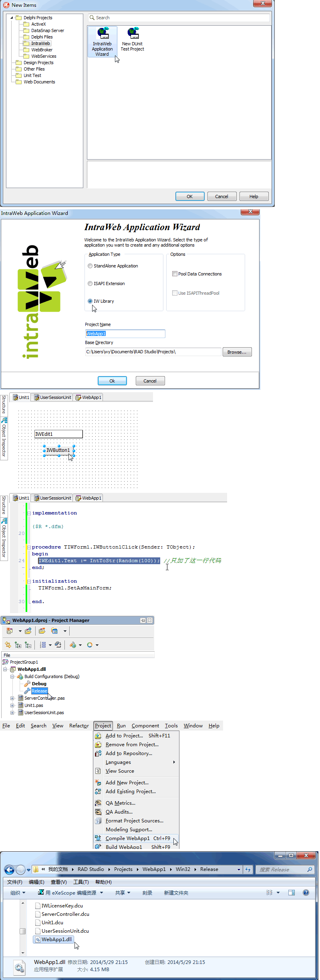Click Browse... next to Base Directory
Image resolution: width=320 pixels, height=980 pixels.
(x=237, y=352)
